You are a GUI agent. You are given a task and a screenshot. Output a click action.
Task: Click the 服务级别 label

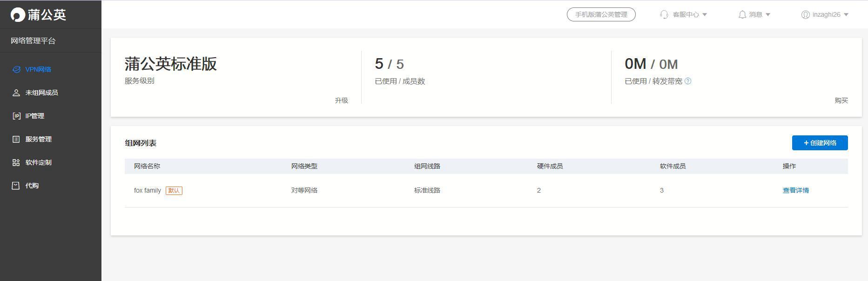pyautogui.click(x=140, y=80)
